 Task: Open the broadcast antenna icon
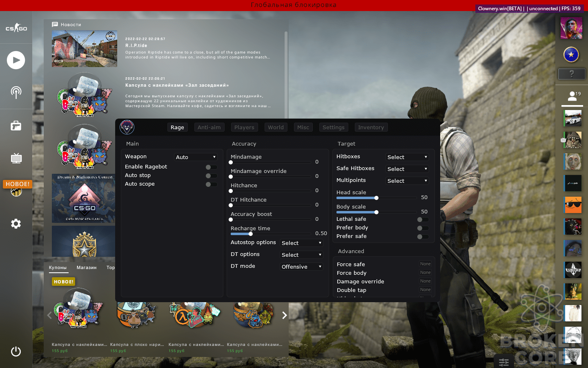click(16, 92)
